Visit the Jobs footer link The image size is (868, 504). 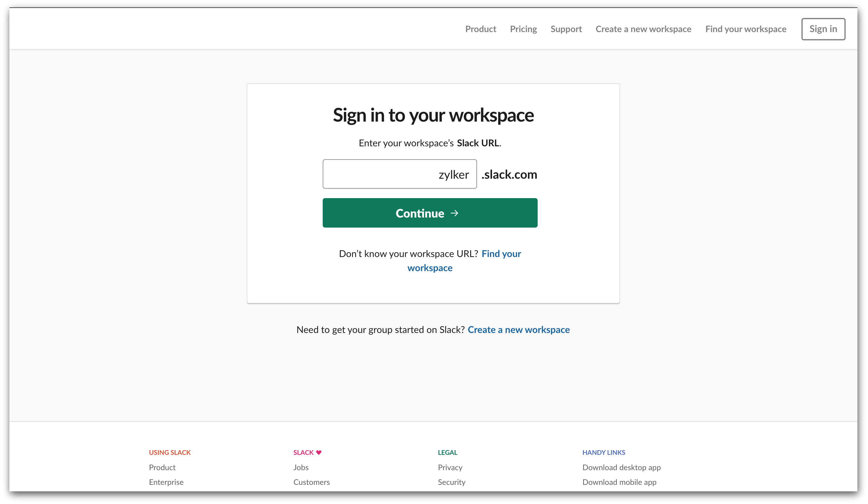301,467
